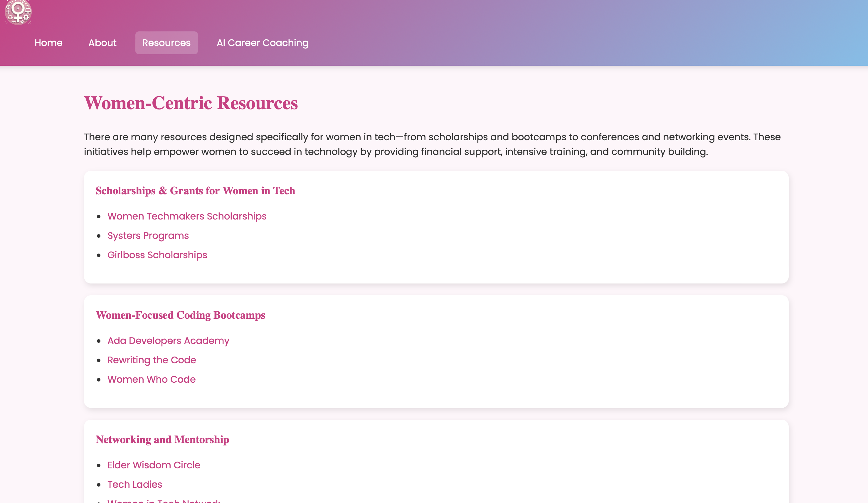Click the Women-Centric Resources heading
The image size is (868, 503).
tap(191, 103)
